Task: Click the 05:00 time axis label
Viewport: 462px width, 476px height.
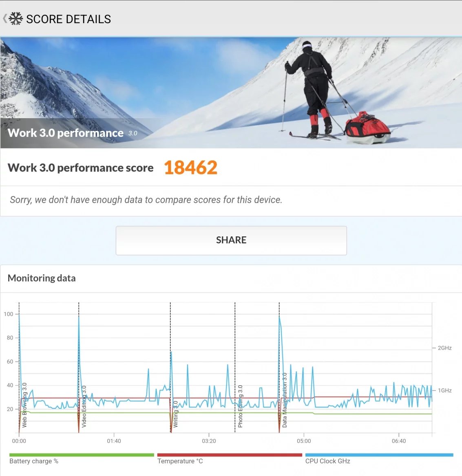Action: pos(304,441)
